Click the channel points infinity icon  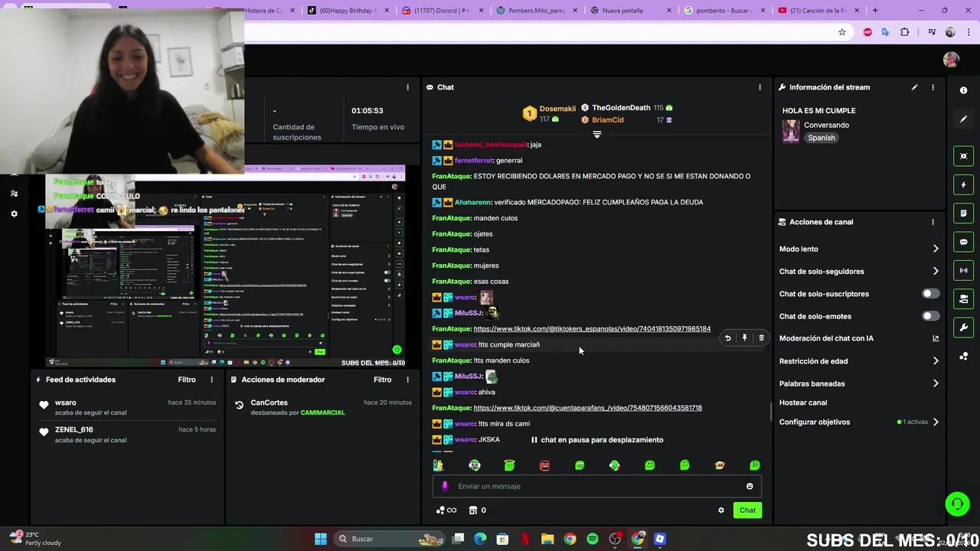click(446, 510)
